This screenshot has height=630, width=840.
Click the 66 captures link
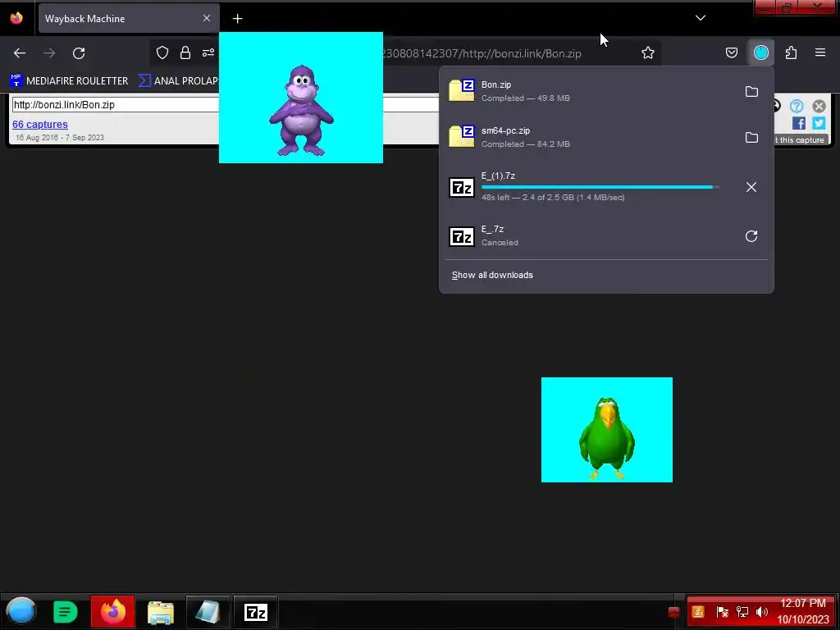(40, 125)
